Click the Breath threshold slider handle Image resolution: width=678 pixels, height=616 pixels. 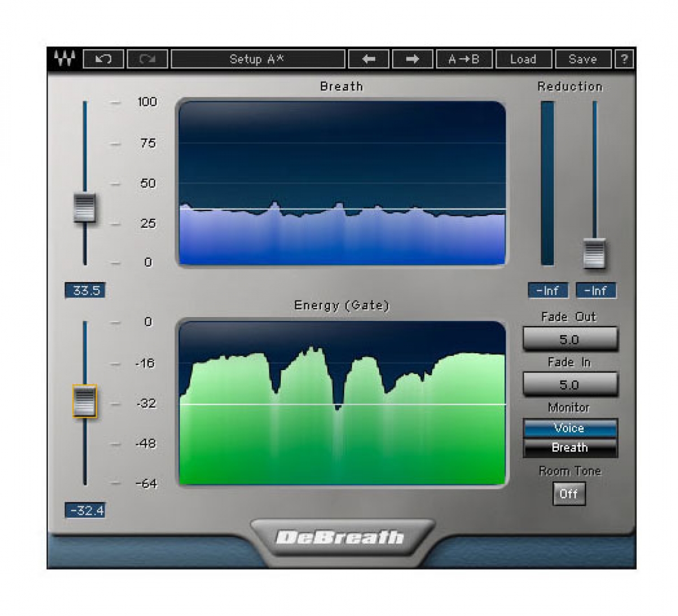click(x=85, y=208)
